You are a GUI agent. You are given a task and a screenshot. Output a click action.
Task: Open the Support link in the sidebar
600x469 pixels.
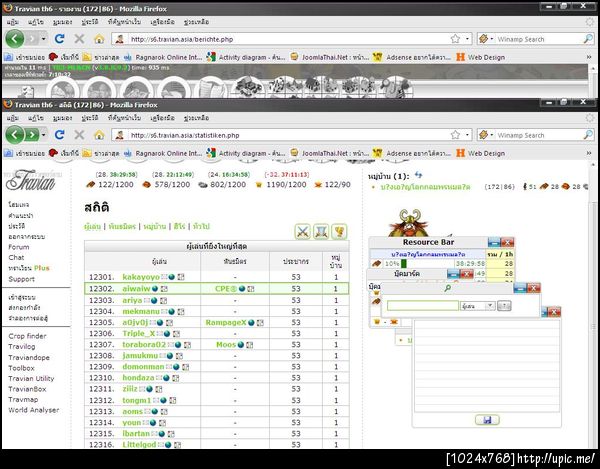(x=21, y=279)
